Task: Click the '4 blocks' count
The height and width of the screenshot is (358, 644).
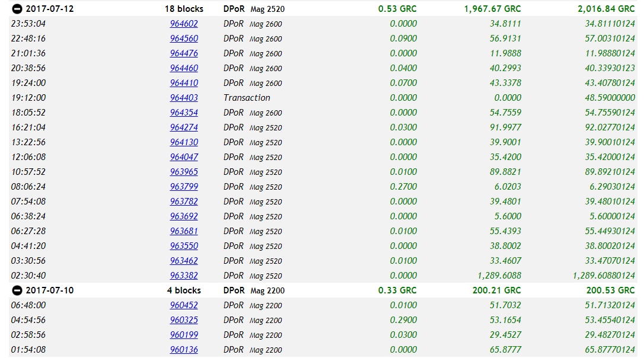Action: click(184, 290)
